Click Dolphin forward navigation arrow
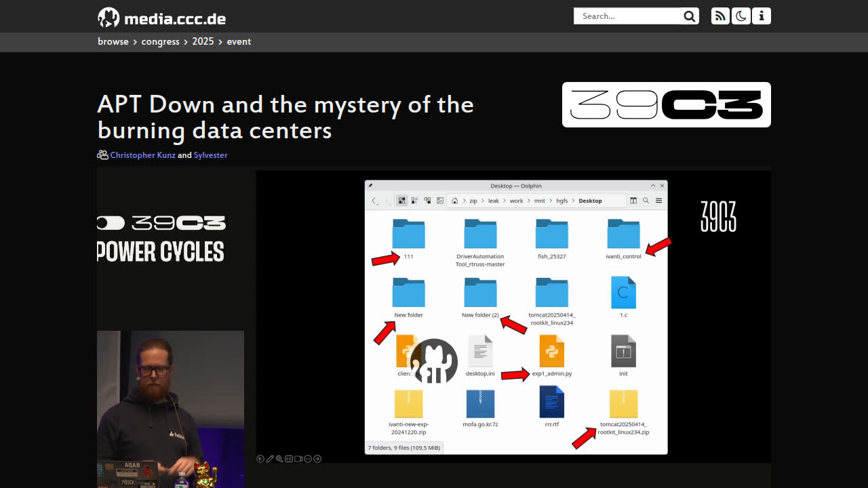The height and width of the screenshot is (488, 868). tap(387, 201)
